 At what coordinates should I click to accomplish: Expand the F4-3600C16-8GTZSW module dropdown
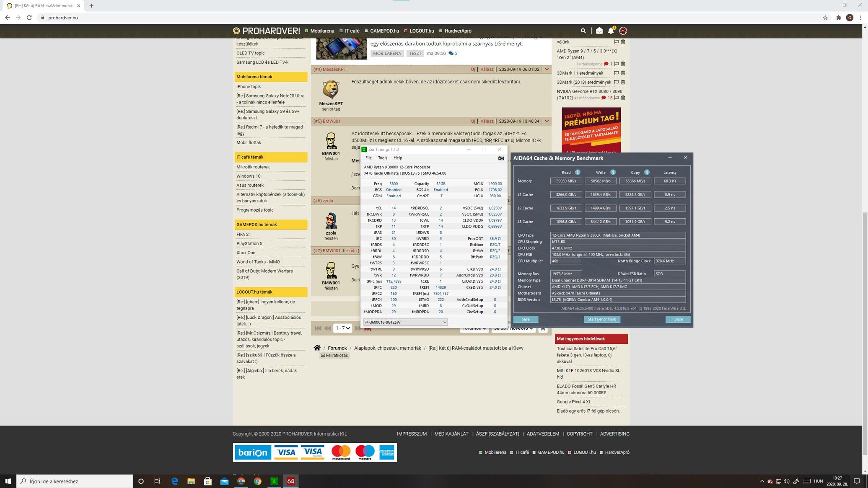coord(405,322)
